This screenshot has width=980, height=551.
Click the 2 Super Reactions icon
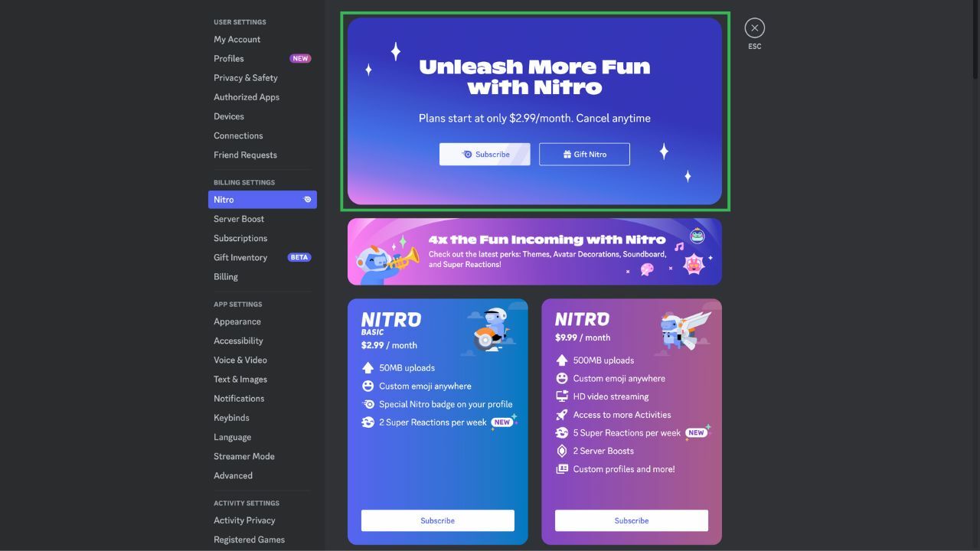[368, 422]
